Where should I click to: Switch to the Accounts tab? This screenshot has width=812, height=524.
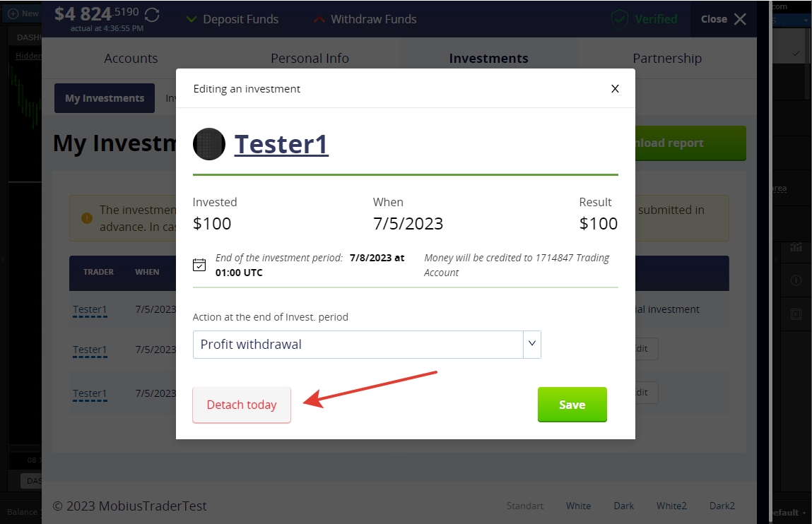click(131, 59)
